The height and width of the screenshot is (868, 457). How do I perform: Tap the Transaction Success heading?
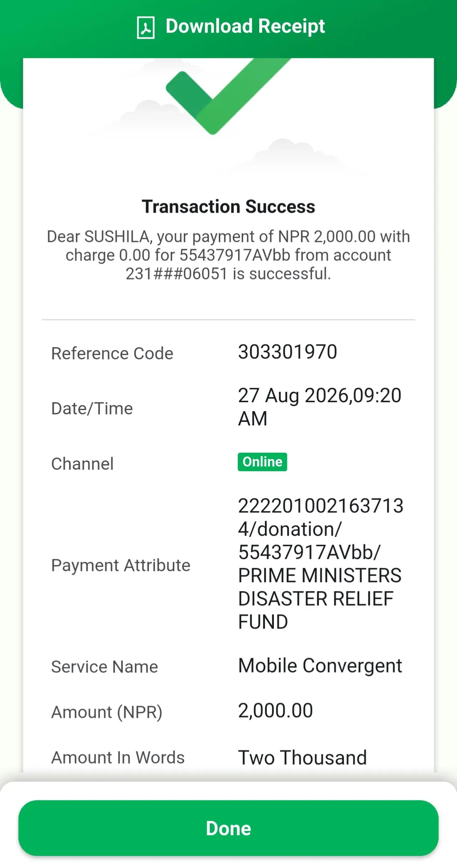coord(228,207)
